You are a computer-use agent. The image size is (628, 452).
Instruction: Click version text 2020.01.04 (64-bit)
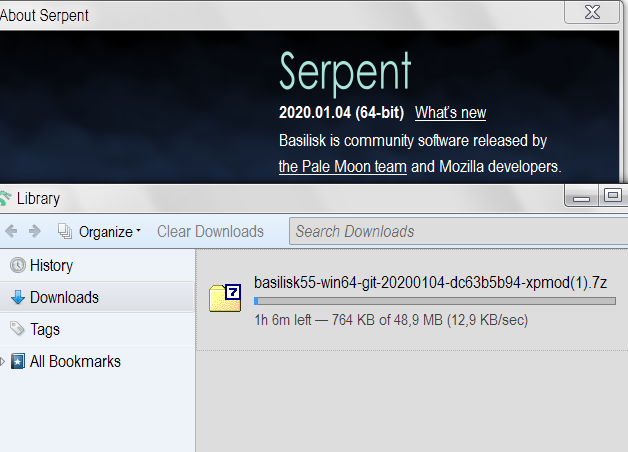[342, 112]
